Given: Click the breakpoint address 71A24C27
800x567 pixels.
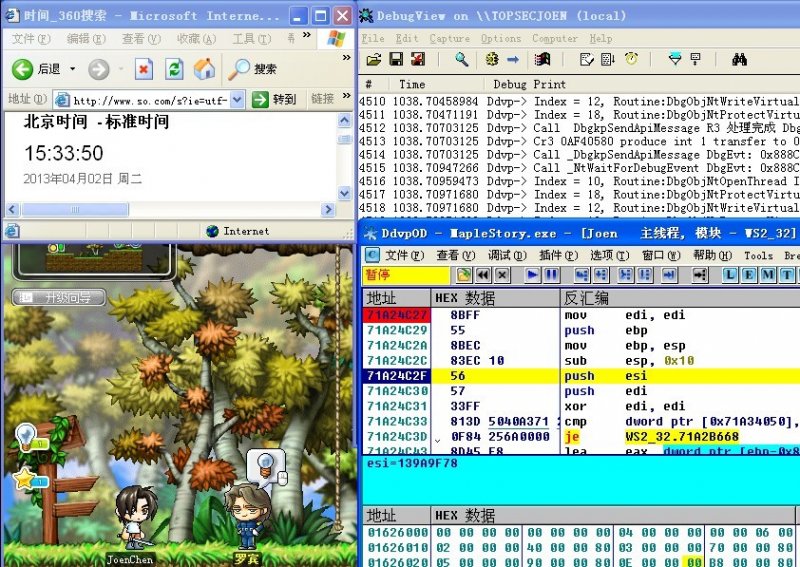Looking at the screenshot, I should click(397, 315).
